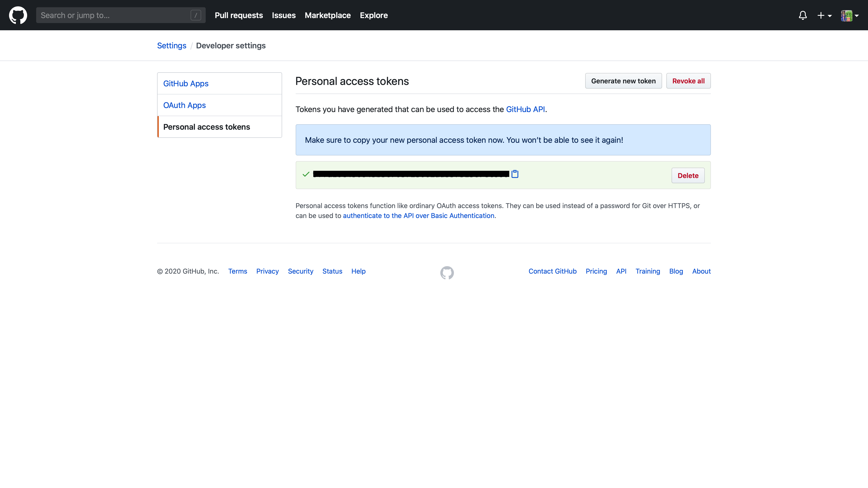
Task: Click Generate new token button
Action: click(623, 81)
